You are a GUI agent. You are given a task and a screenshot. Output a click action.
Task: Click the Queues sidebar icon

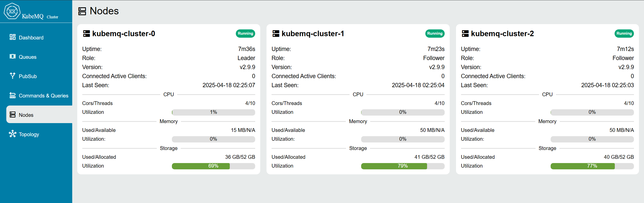pyautogui.click(x=12, y=57)
